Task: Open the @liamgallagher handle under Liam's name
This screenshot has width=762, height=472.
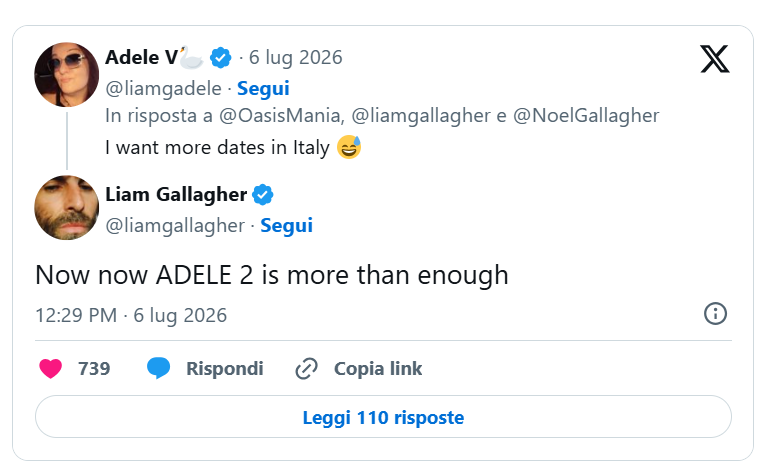Action: [175, 226]
